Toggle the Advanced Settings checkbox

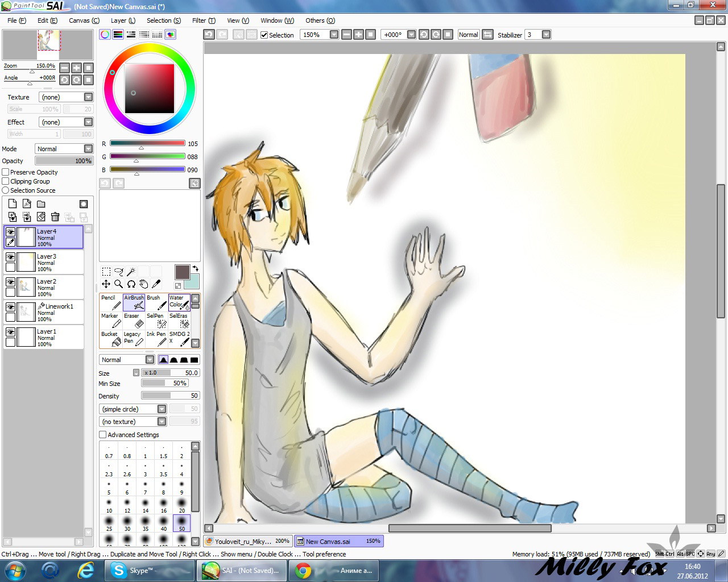(x=103, y=435)
